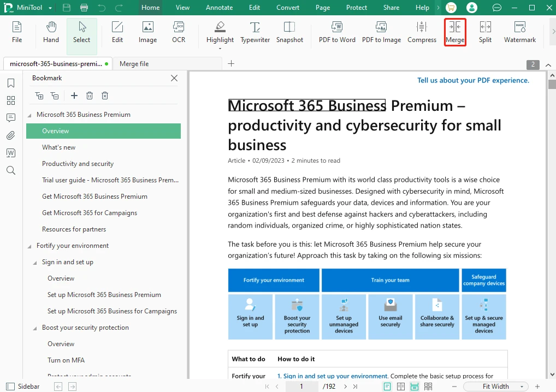Image resolution: width=556 pixels, height=392 pixels.
Task: Open the Annotate ribbon tab
Action: click(x=219, y=8)
